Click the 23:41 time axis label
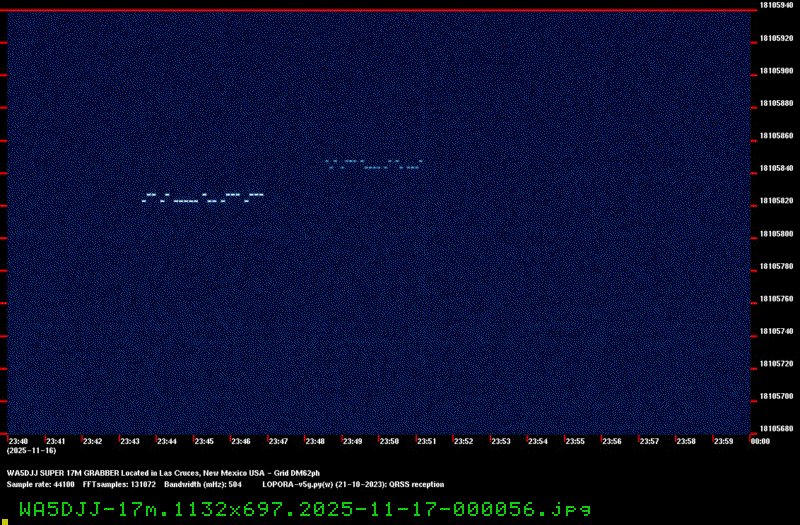Viewport: 800px width, 525px height. [56, 441]
